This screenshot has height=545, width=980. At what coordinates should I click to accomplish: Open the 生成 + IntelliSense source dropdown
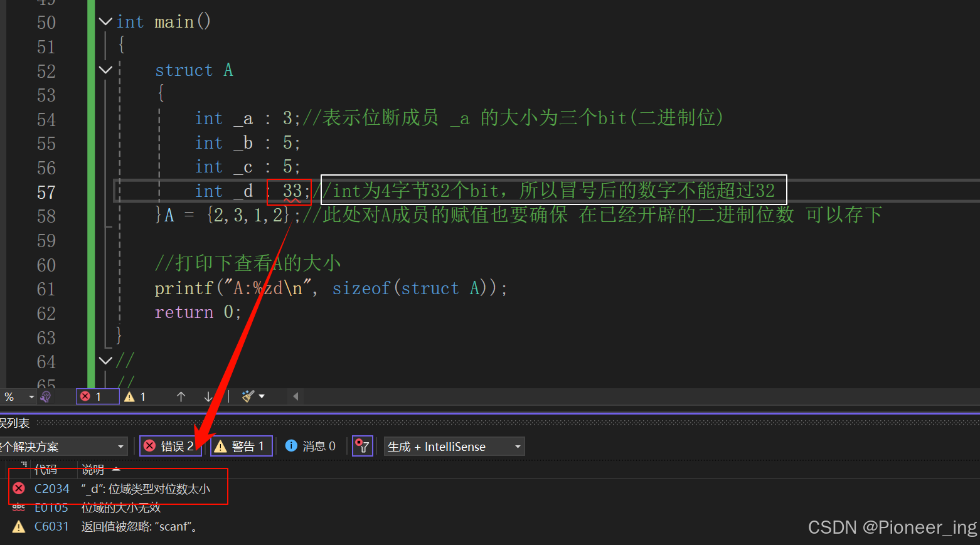pyautogui.click(x=454, y=447)
